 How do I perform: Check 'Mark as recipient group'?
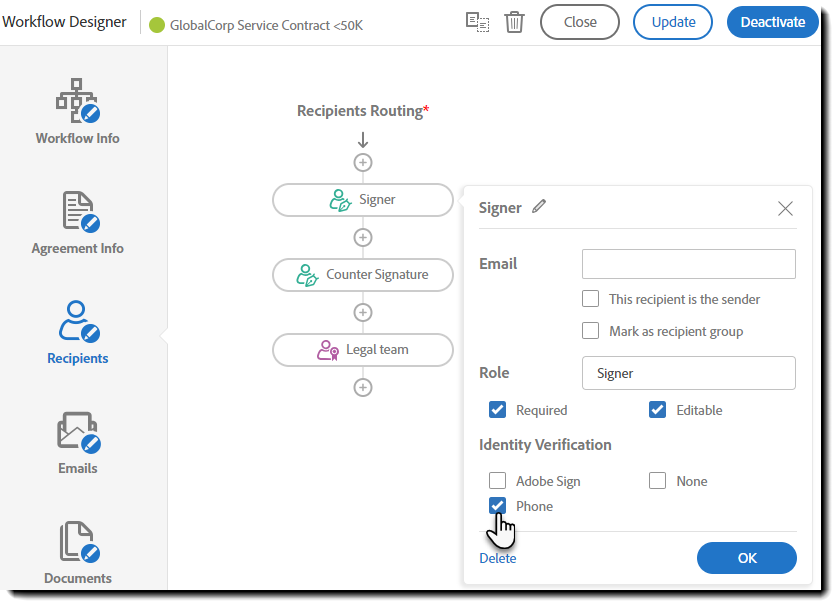590,330
